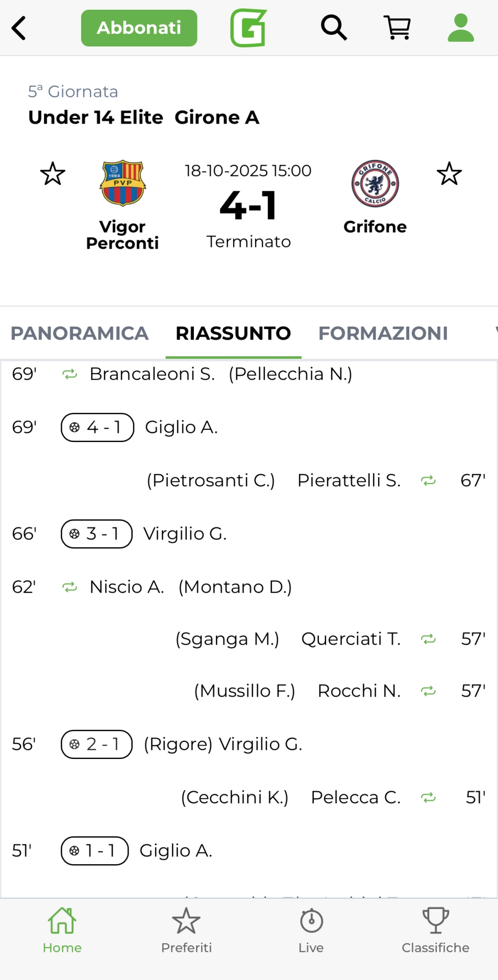Open Vigor Perconti team crest
The width and height of the screenshot is (498, 980).
[122, 183]
